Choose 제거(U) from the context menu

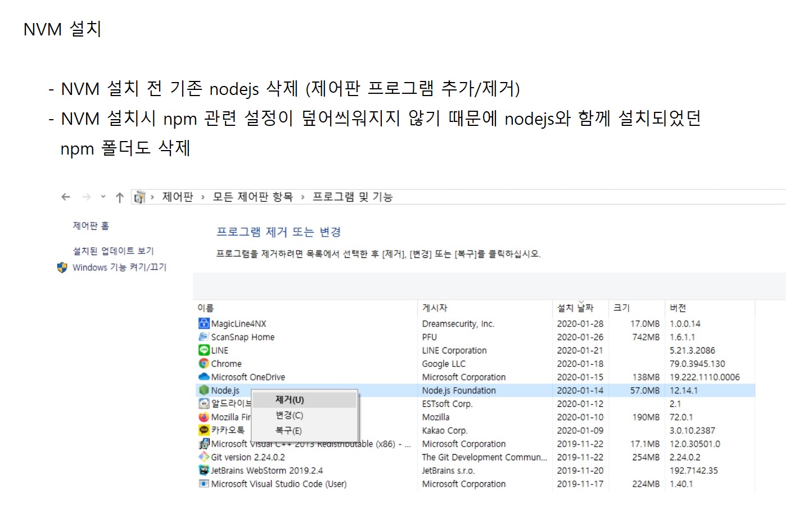point(290,400)
